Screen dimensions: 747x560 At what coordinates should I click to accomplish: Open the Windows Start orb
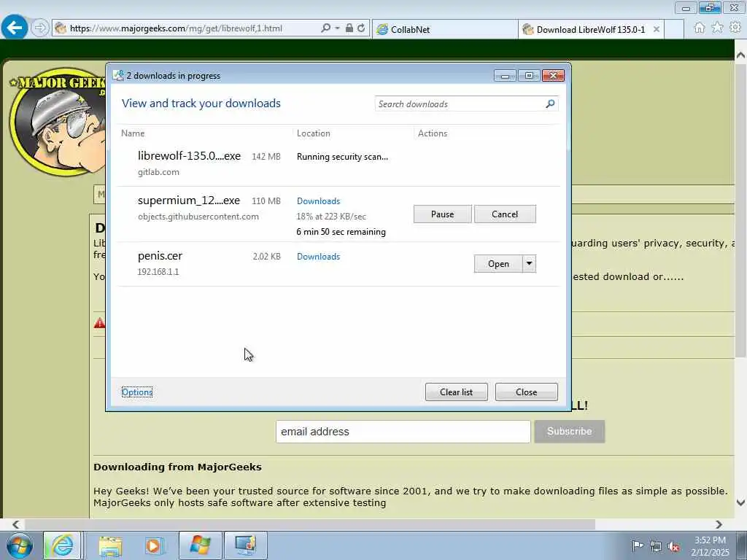pos(20,545)
